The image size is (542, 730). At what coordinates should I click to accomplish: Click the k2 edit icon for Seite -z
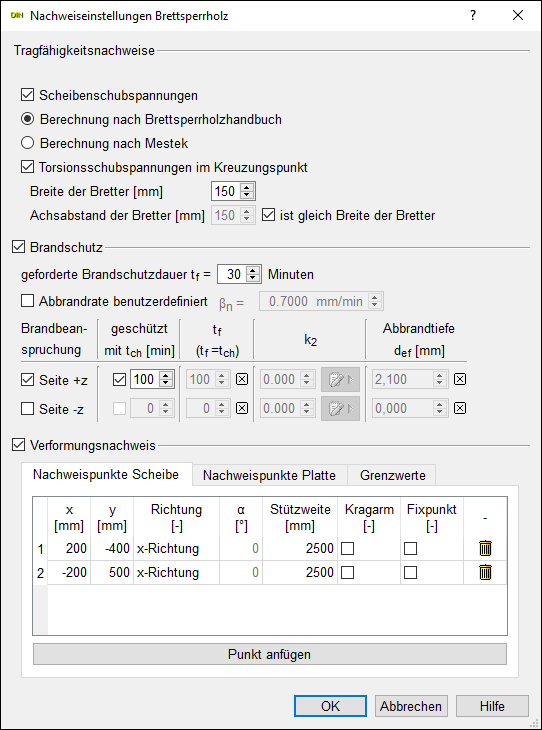[340, 409]
